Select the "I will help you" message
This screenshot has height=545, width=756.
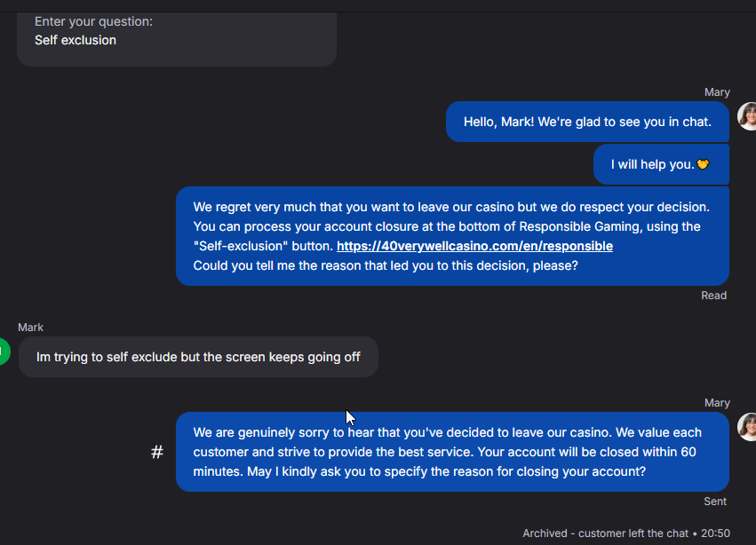point(653,164)
